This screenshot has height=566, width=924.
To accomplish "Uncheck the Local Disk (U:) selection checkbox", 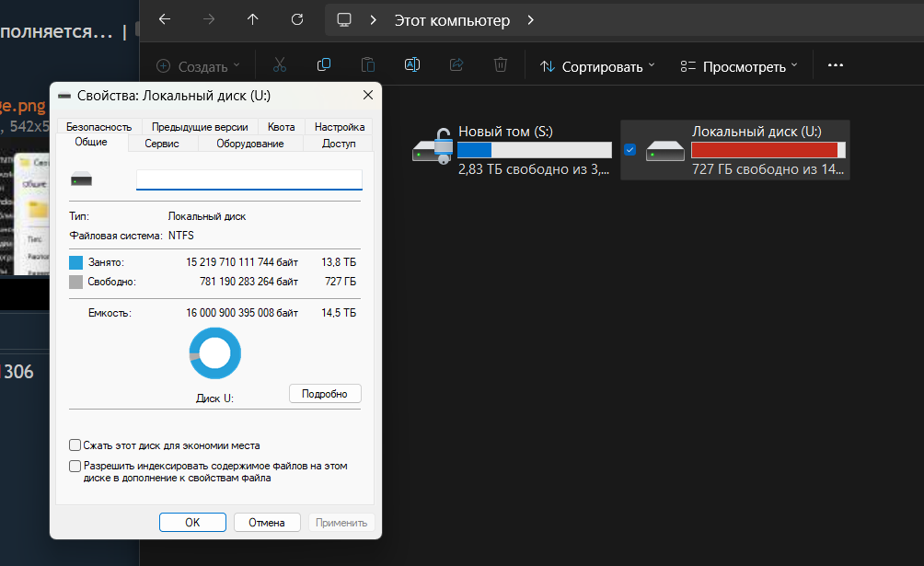I will [630, 149].
